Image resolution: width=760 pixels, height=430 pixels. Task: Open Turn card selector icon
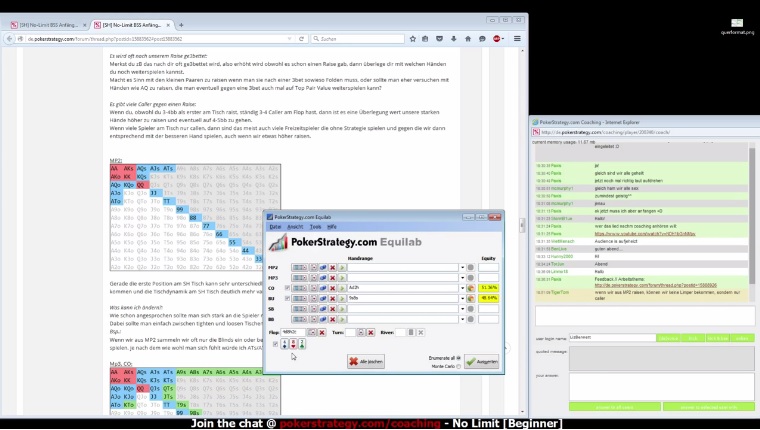click(x=361, y=332)
